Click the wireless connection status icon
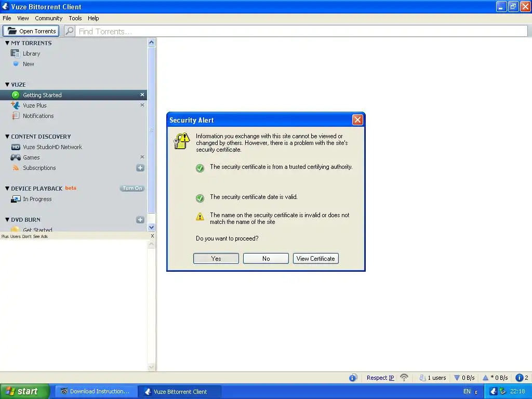 tap(404, 377)
